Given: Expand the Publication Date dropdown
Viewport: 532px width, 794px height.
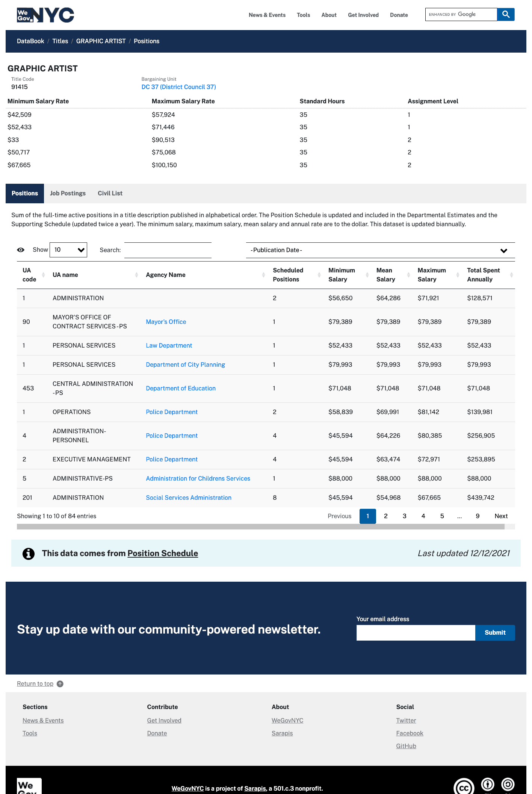Looking at the screenshot, I should pos(380,250).
